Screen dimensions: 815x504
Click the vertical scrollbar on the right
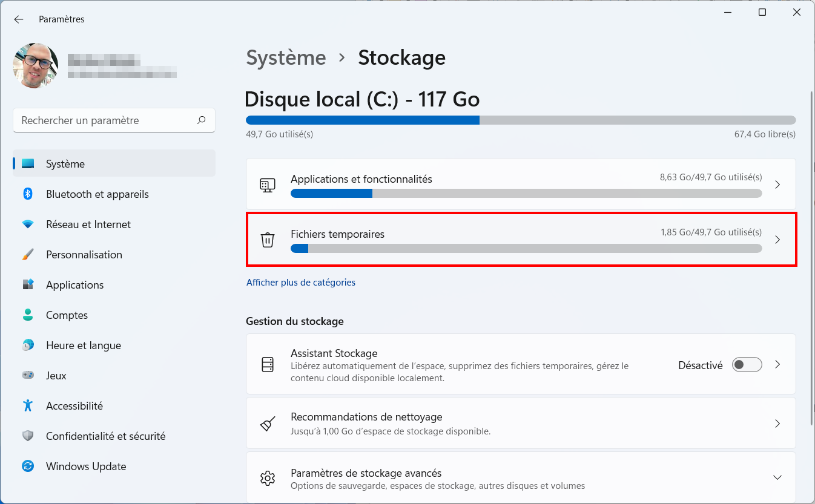tap(811, 257)
